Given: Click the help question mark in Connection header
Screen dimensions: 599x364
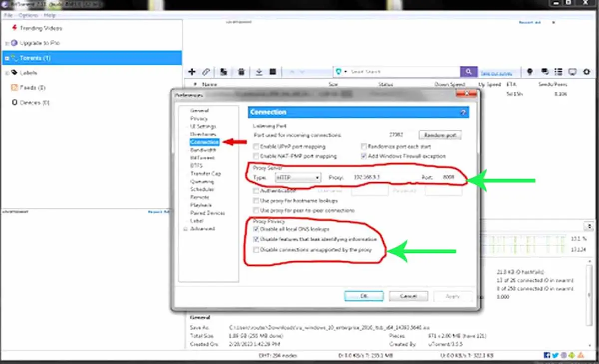Looking at the screenshot, I should (463, 113).
